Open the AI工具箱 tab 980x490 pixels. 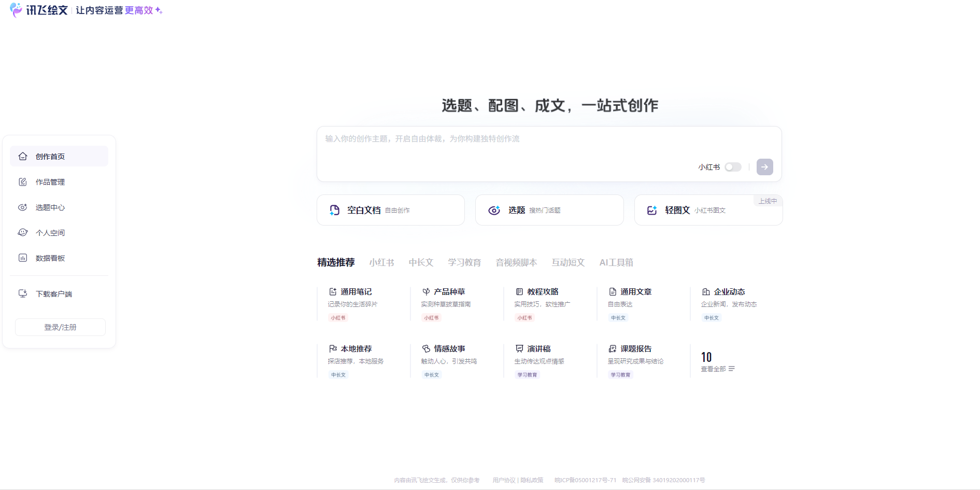click(616, 262)
